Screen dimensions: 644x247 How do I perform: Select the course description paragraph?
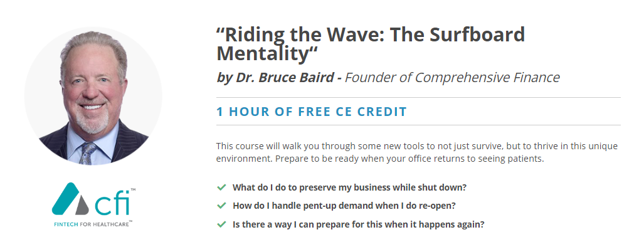pos(417,152)
